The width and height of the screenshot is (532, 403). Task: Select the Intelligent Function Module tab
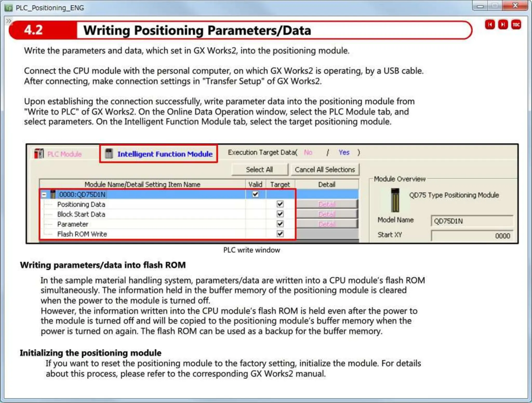165,154
